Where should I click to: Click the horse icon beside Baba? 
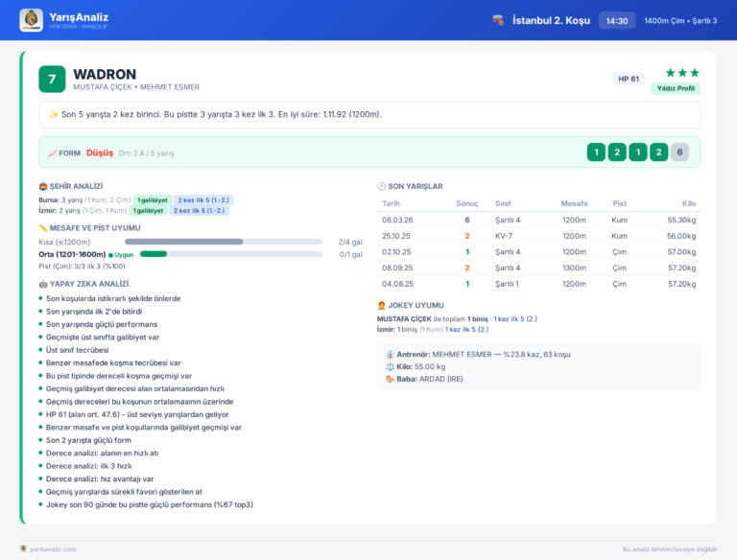pyautogui.click(x=390, y=379)
